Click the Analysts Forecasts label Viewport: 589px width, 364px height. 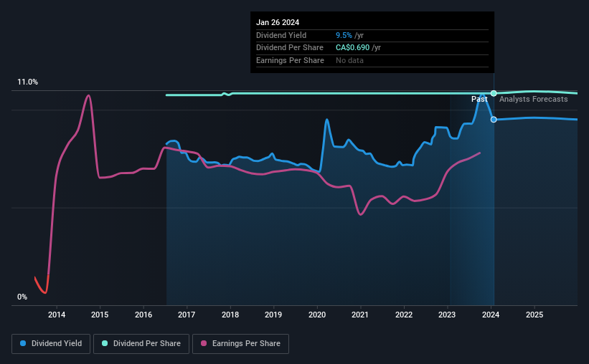click(x=534, y=99)
